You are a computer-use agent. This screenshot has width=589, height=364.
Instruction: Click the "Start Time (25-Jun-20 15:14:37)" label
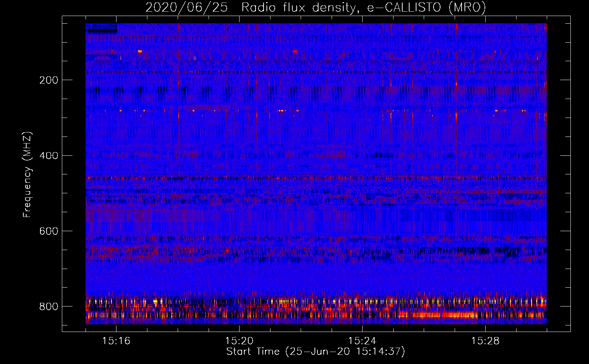316,352
